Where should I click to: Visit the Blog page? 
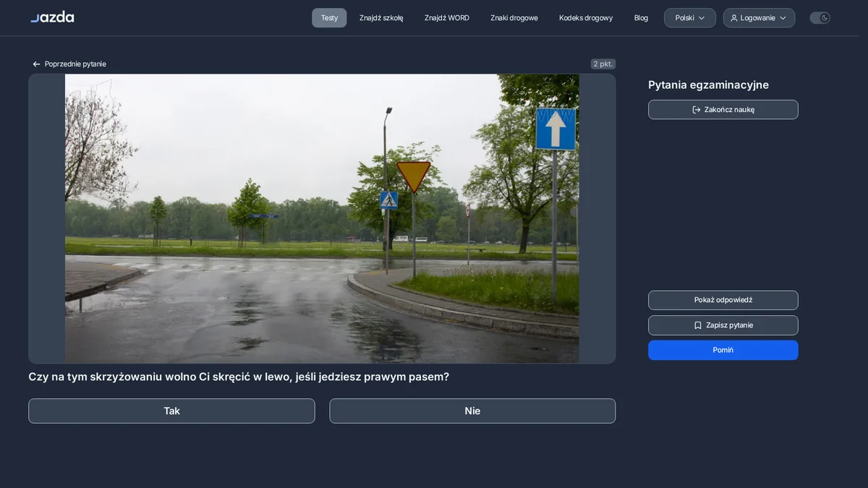(x=641, y=18)
